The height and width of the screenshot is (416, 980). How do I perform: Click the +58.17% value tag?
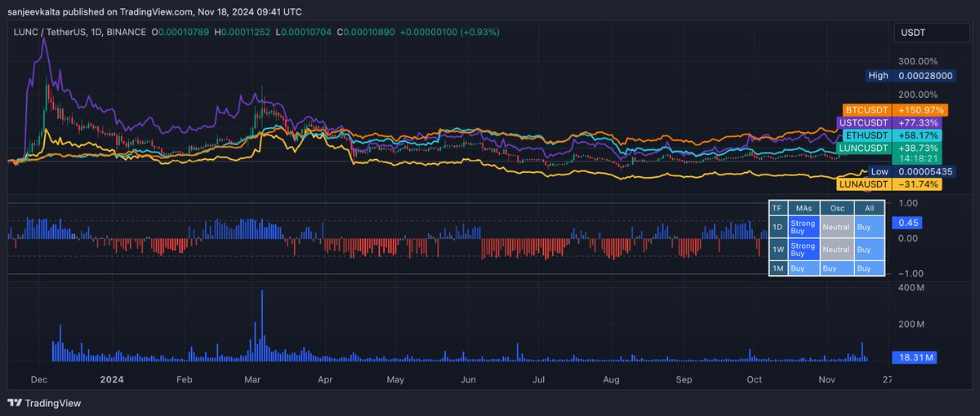pyautogui.click(x=916, y=135)
